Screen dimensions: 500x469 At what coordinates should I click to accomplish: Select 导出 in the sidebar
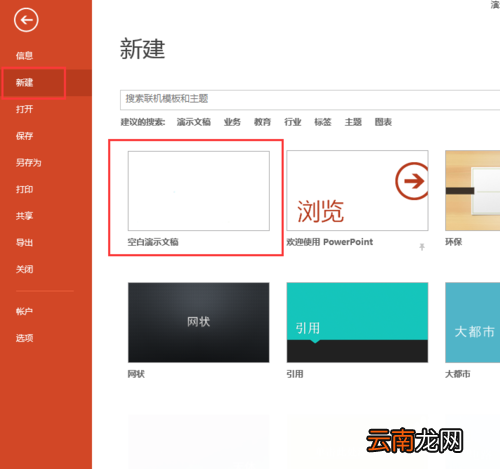(24, 243)
